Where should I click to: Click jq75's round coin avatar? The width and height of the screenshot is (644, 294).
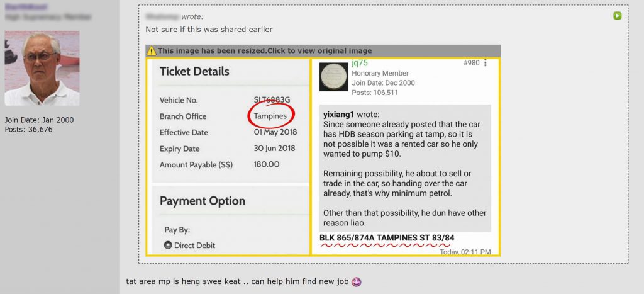(x=334, y=77)
